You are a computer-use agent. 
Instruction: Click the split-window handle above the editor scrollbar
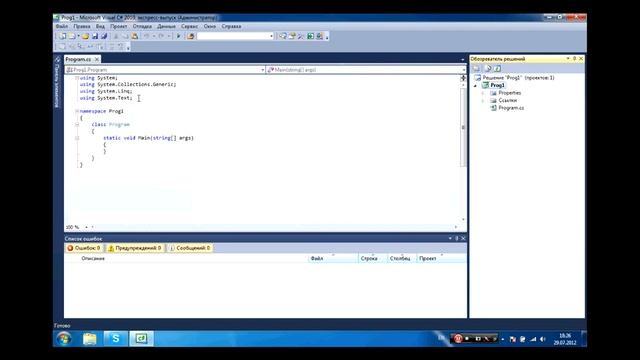coord(463,78)
